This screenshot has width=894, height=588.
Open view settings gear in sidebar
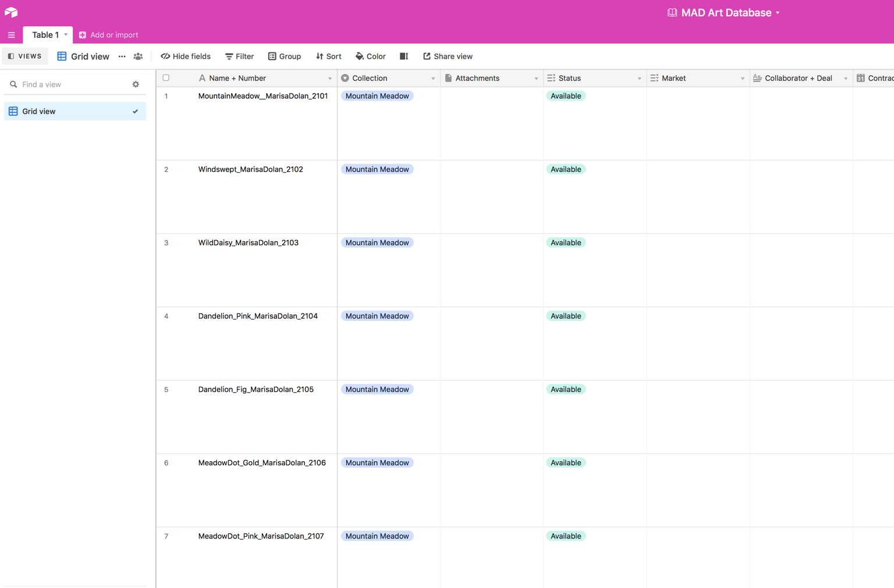136,84
